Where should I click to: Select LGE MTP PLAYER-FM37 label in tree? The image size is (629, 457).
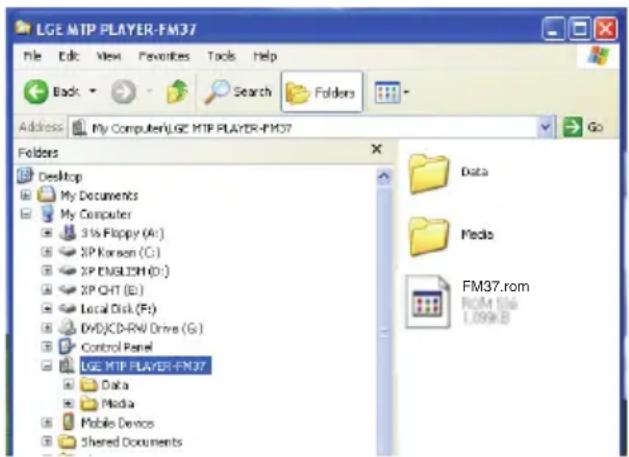(145, 366)
